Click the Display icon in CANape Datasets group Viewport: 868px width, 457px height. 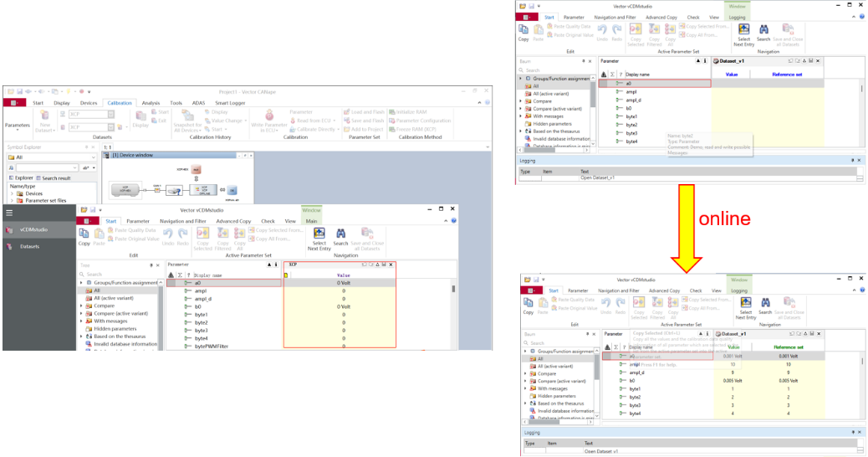point(140,116)
